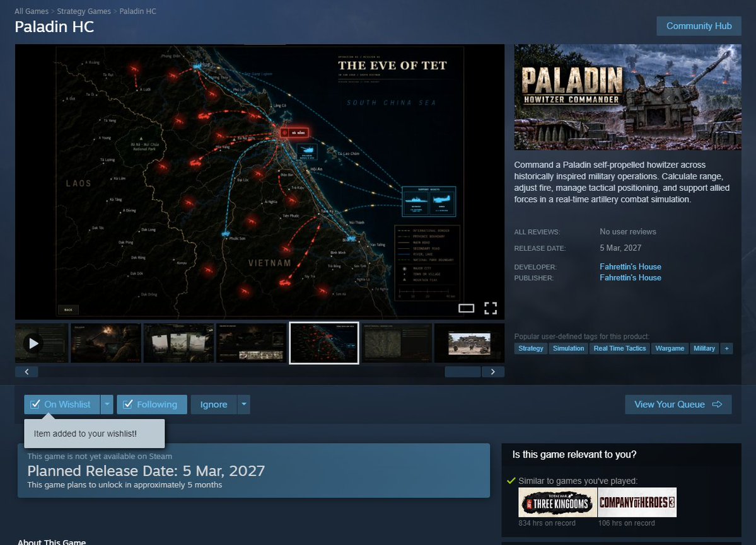756x545 pixels.
Task: Play the trailer video thumbnail
Action: click(x=42, y=343)
